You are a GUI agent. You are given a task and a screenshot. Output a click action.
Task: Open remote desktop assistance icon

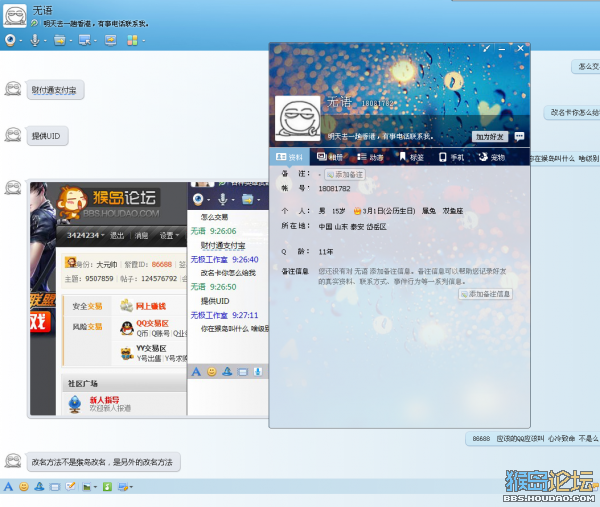coord(85,40)
